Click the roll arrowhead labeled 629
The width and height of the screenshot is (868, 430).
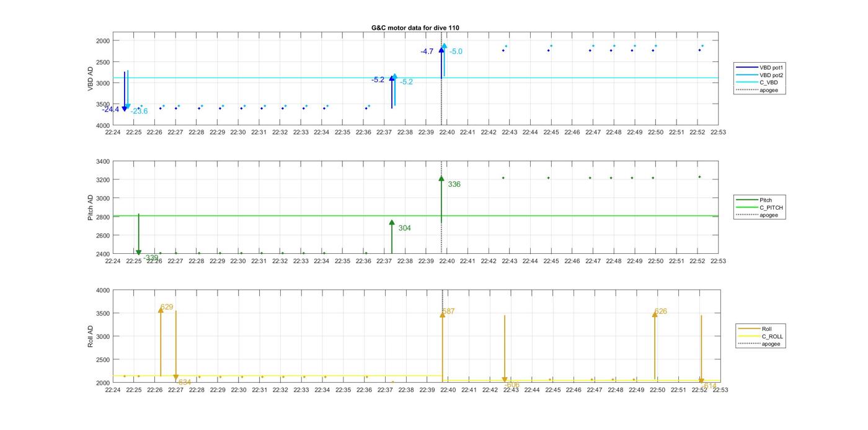[x=161, y=310]
